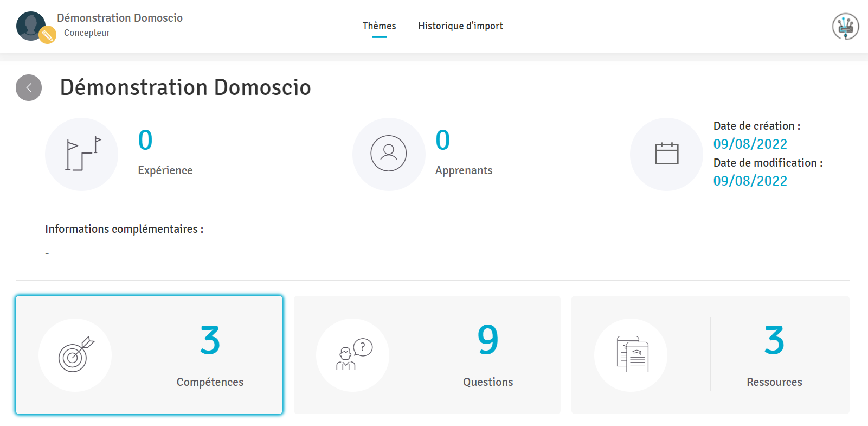The width and height of the screenshot is (868, 426).
Task: Click the yellow pencil edit badge
Action: tap(48, 35)
